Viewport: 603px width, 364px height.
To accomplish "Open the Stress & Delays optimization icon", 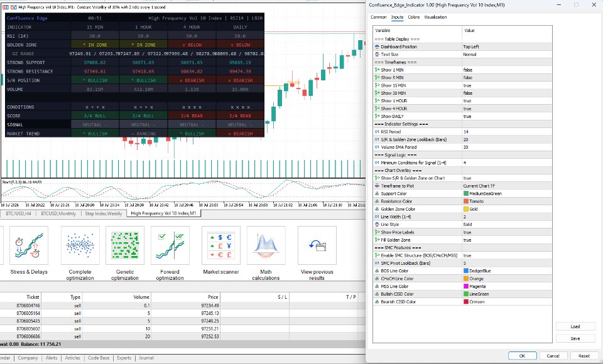I will pyautogui.click(x=29, y=245).
